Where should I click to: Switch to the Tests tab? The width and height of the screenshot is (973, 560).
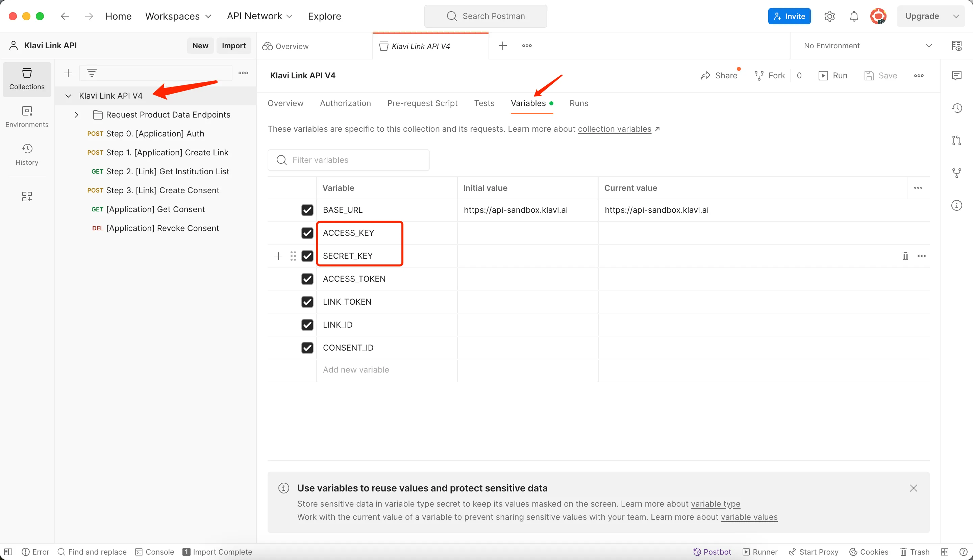pos(484,103)
